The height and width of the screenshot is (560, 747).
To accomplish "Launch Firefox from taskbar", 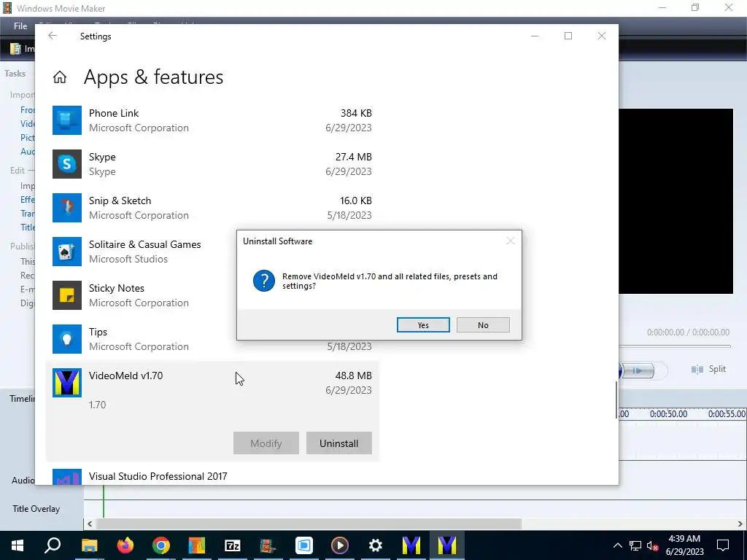I will [x=125, y=545].
